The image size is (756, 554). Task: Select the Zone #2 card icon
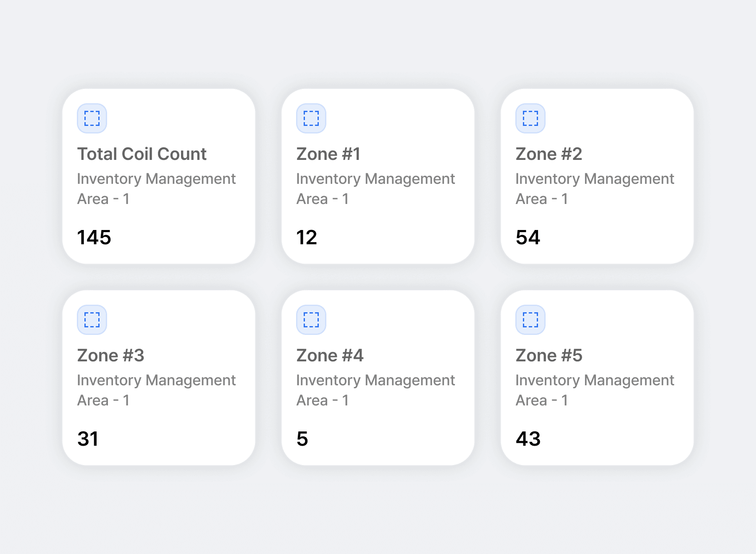pyautogui.click(x=530, y=118)
